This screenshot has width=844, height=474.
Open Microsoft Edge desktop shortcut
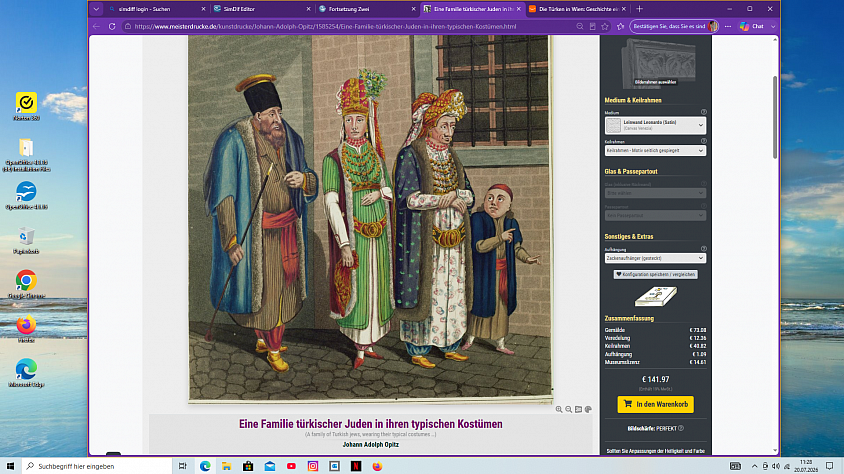coord(26,373)
